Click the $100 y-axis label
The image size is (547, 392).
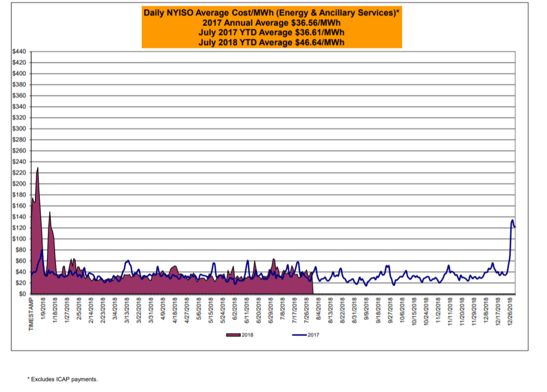[x=19, y=239]
